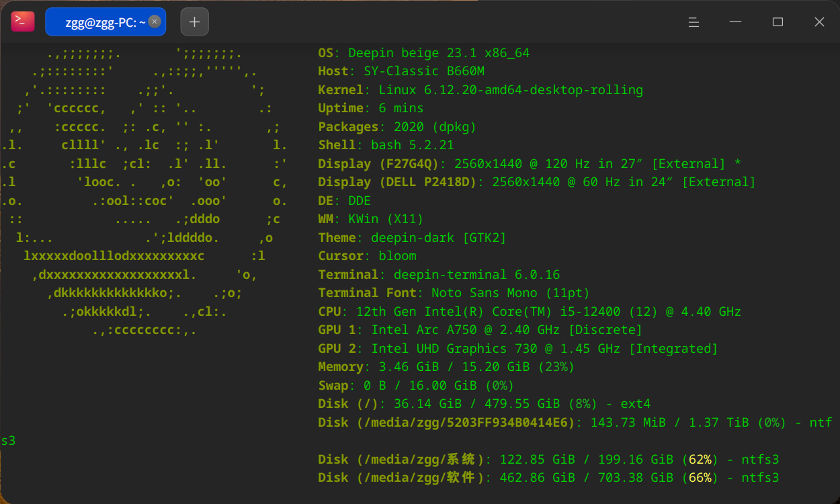Click the "GPU 2: Intel UHD Graphics 730" line
The width and height of the screenshot is (840, 504).
pyautogui.click(x=518, y=349)
